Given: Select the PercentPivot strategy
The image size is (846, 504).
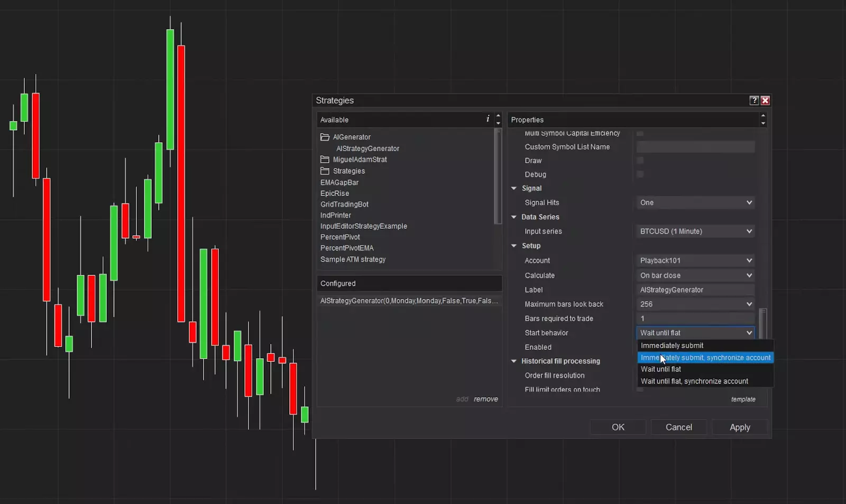Looking at the screenshot, I should 340,237.
